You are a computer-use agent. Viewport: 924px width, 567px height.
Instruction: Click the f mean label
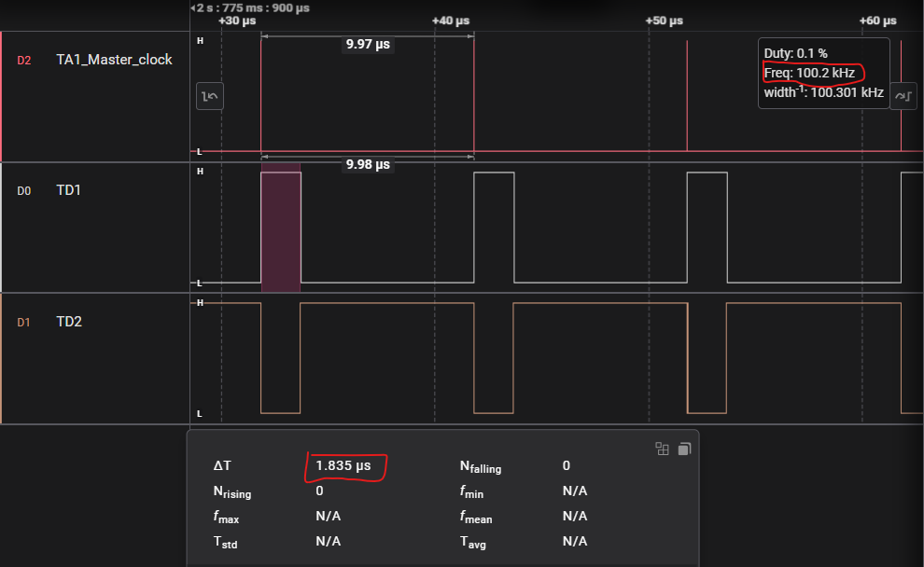tap(476, 517)
